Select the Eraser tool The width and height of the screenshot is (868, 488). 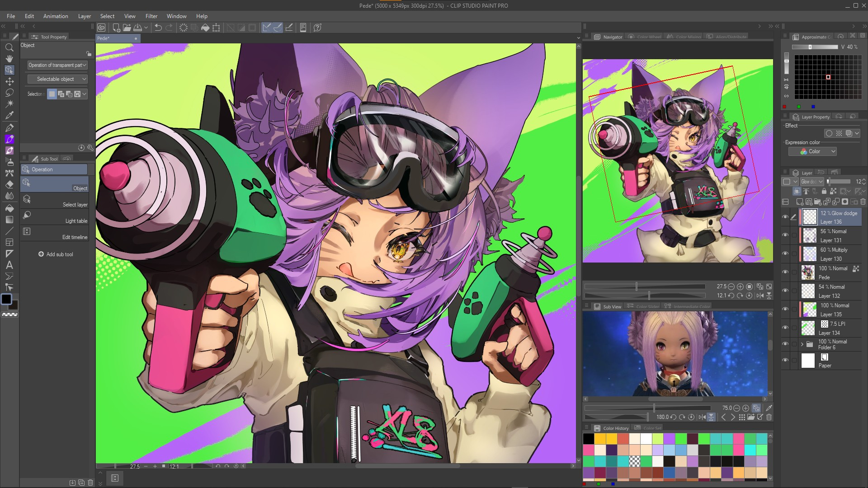tap(9, 184)
